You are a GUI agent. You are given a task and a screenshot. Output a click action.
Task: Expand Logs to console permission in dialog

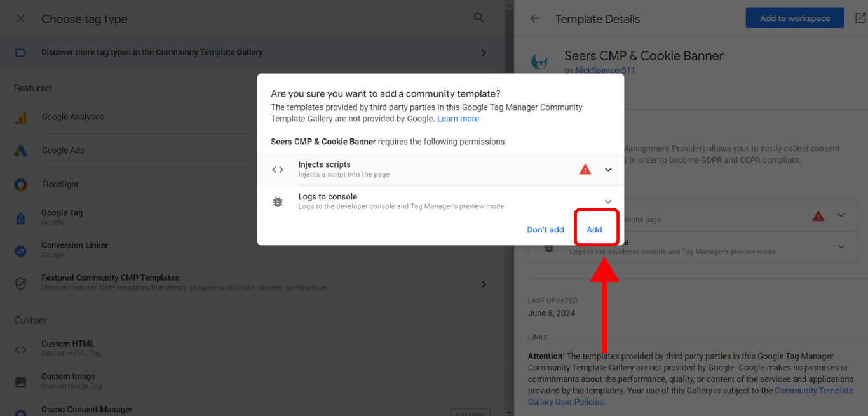click(608, 202)
